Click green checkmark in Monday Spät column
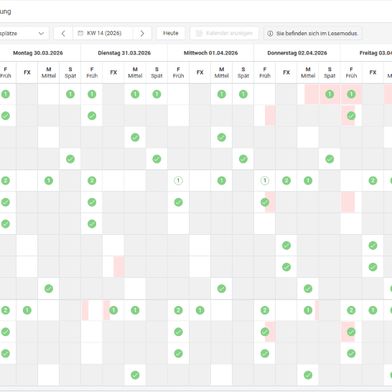Screen dimensions: 392x392 [x=70, y=159]
